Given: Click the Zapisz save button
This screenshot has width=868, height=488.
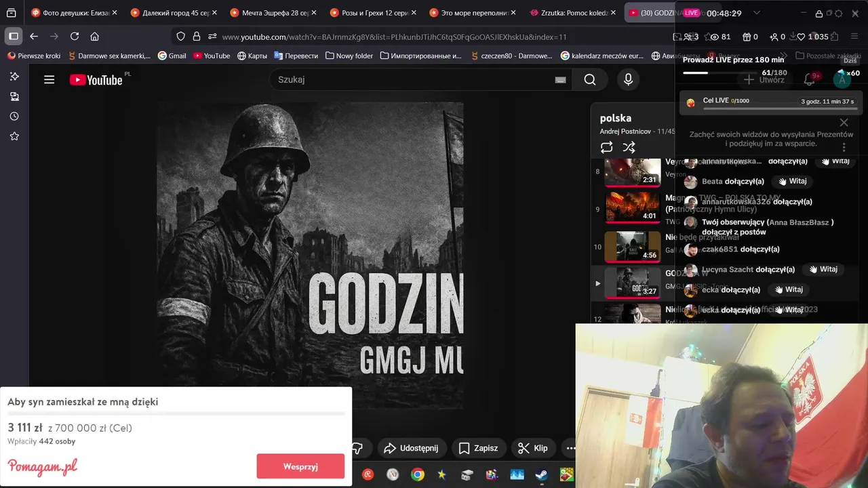Looking at the screenshot, I should click(479, 448).
